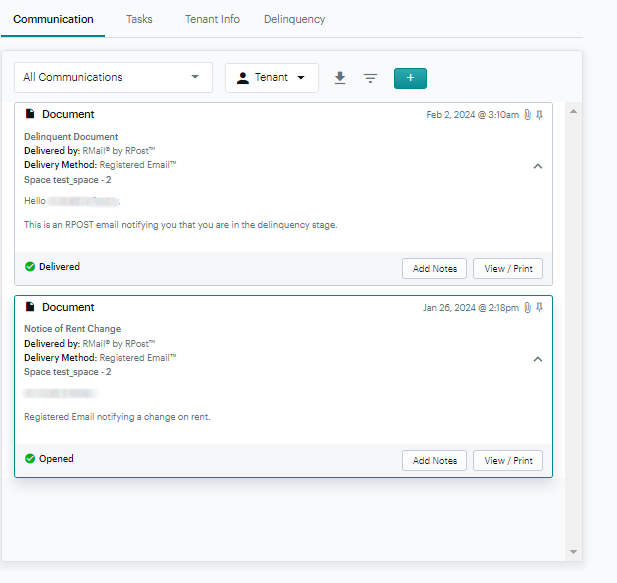This screenshot has width=617, height=583.
Task: Open the All Communications dropdown
Action: [113, 78]
